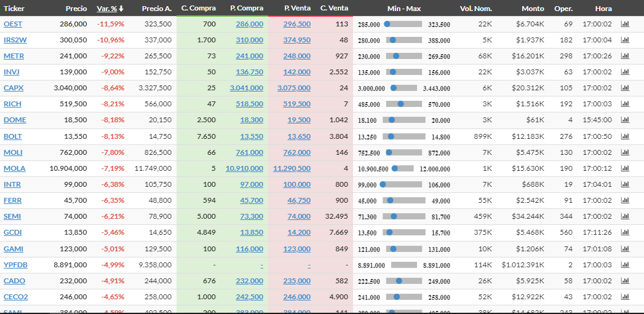Click the Precio column header

point(76,9)
